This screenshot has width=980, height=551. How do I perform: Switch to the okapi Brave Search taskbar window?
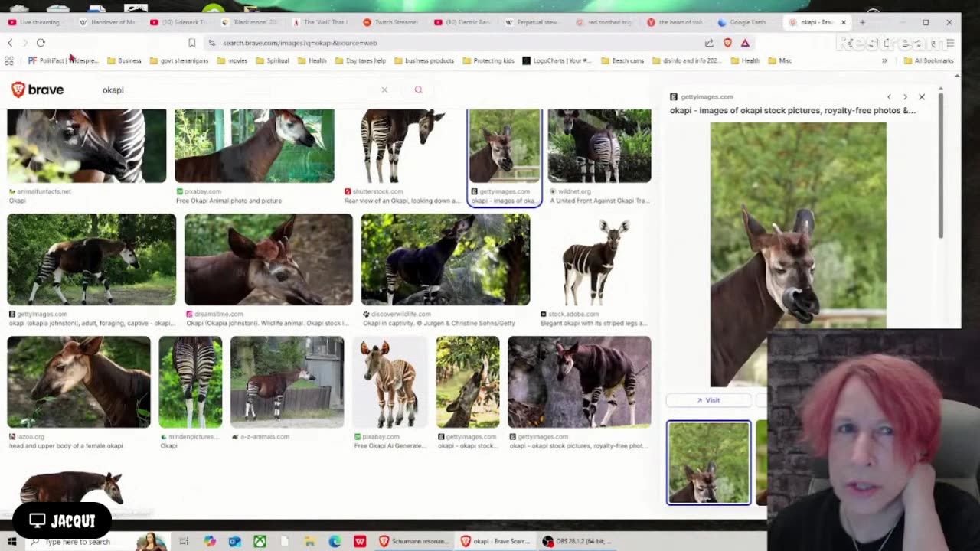[495, 542]
